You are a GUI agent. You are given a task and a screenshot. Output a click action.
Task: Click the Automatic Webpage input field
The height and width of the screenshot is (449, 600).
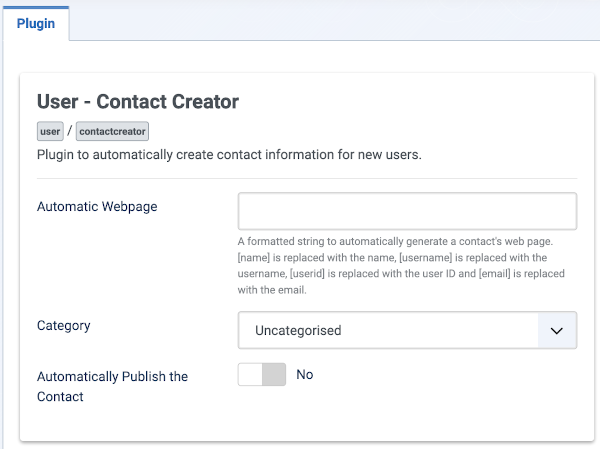point(407,211)
